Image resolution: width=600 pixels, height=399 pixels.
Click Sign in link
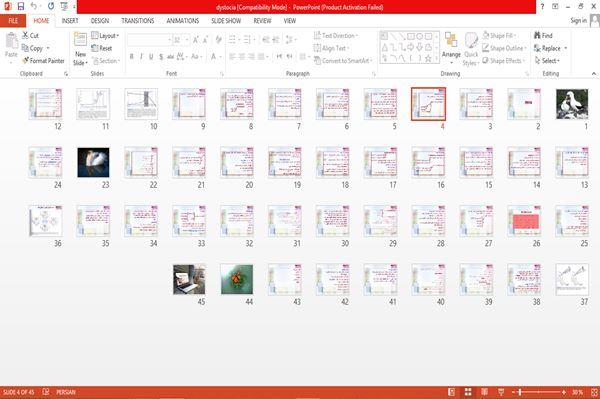tap(578, 21)
